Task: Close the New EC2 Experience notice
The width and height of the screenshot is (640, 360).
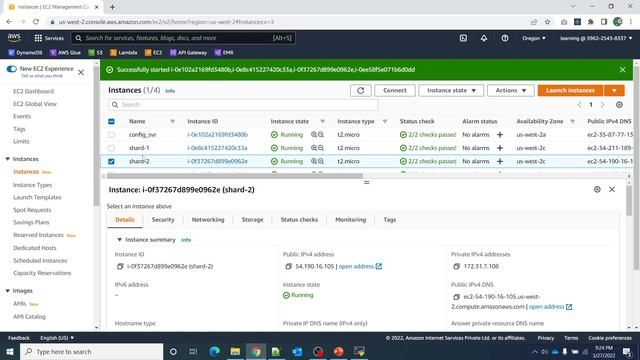Action: click(81, 73)
